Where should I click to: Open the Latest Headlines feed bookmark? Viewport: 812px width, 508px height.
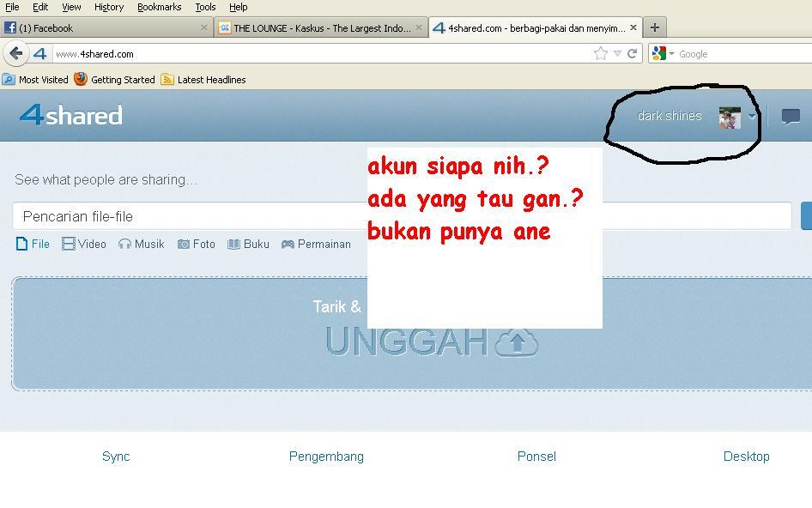[x=203, y=80]
